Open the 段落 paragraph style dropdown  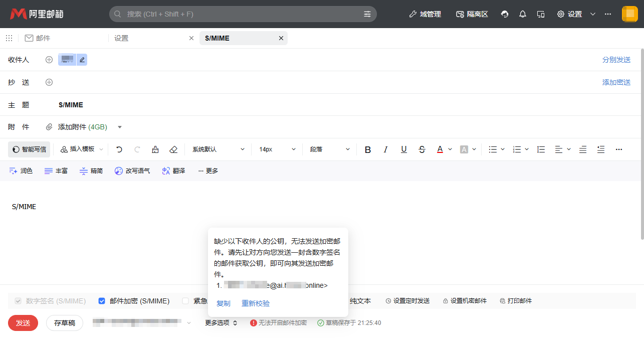[x=330, y=149]
